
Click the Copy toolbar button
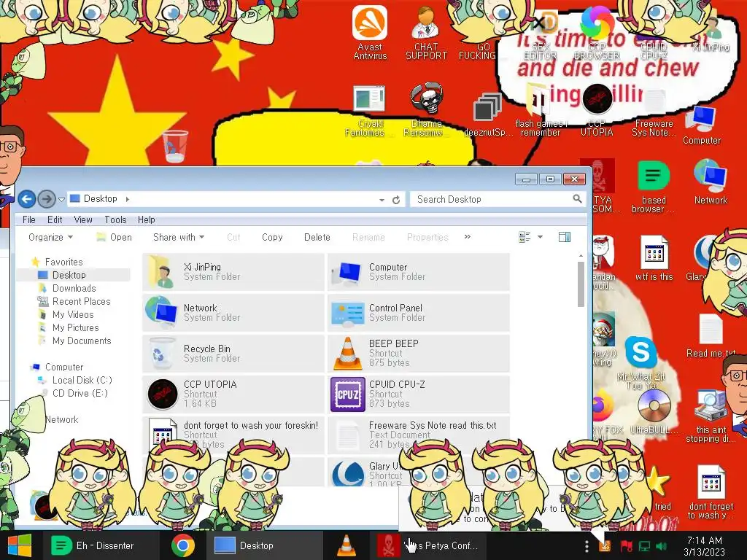(x=272, y=237)
